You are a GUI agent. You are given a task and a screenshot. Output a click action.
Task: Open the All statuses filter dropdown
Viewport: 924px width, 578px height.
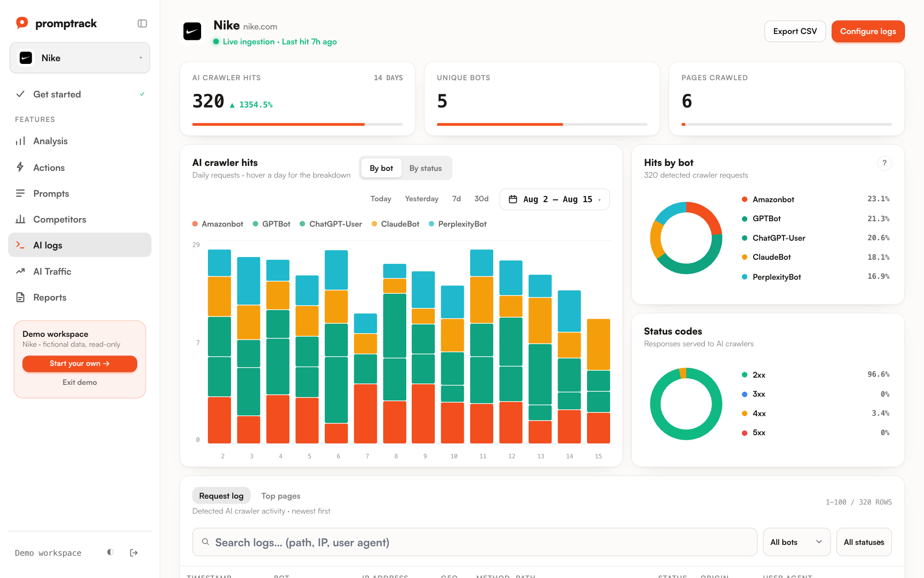[x=864, y=542]
